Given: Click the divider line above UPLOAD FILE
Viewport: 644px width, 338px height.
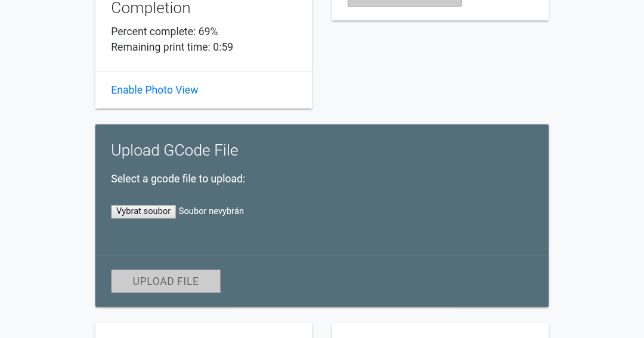Looking at the screenshot, I should pyautogui.click(x=322, y=256).
